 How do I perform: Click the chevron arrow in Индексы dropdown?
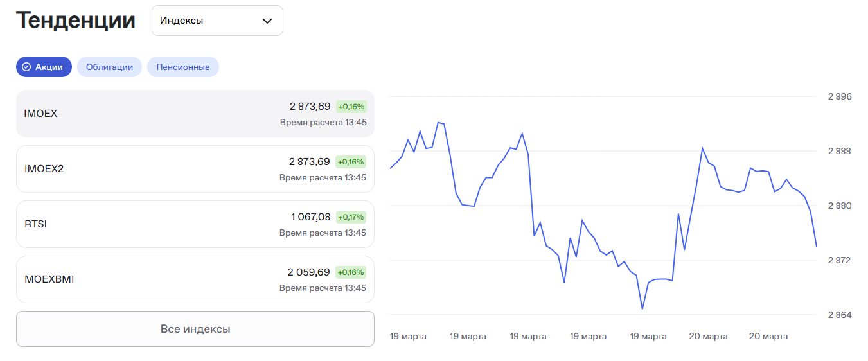(267, 21)
